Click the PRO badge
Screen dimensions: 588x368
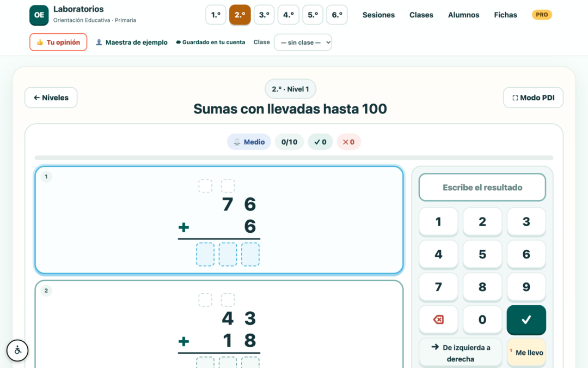click(542, 15)
